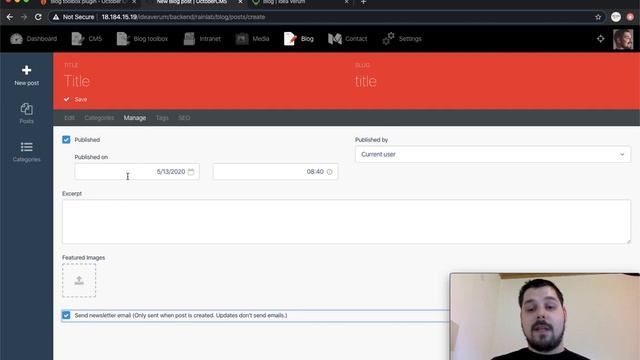Viewport: 640px width, 360px height.
Task: Open the Blog toolbox section
Action: (142, 39)
